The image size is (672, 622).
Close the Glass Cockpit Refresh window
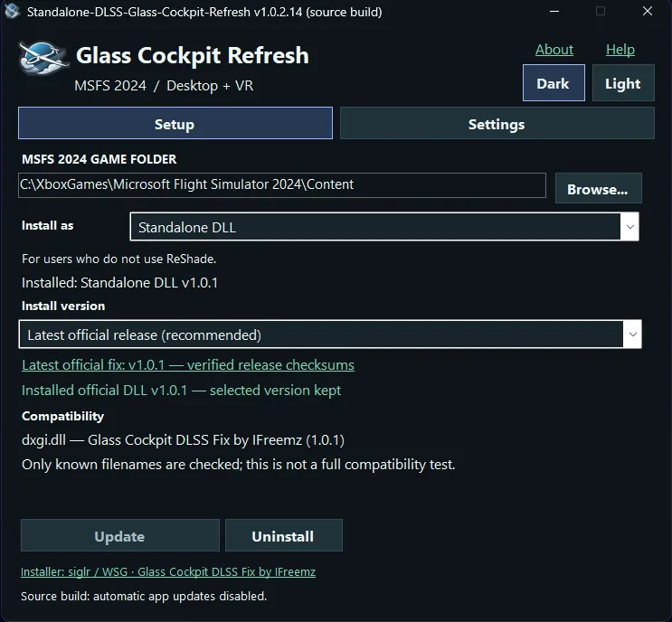(648, 11)
